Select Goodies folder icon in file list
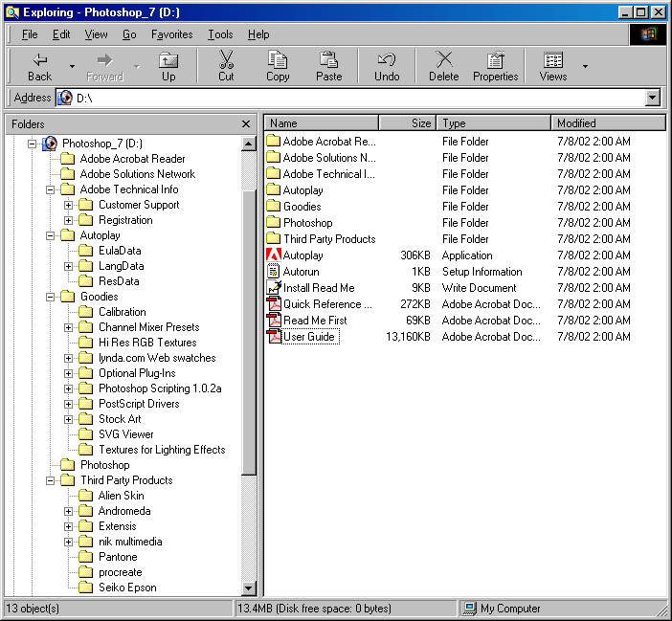Viewport: 672px width, 621px height. [x=274, y=206]
